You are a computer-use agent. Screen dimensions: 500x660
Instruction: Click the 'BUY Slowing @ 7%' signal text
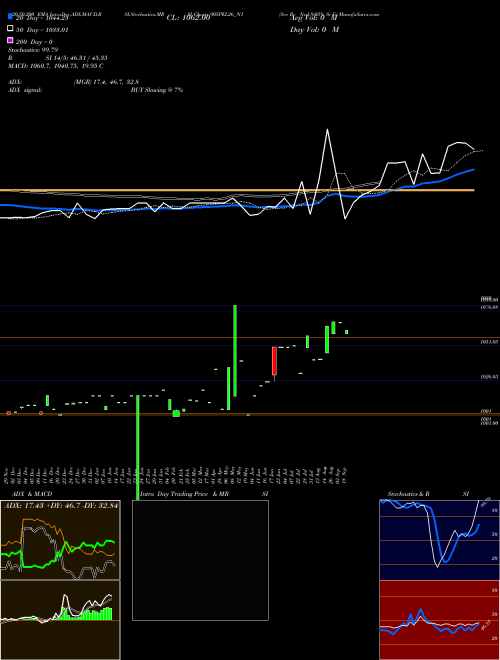click(x=157, y=90)
